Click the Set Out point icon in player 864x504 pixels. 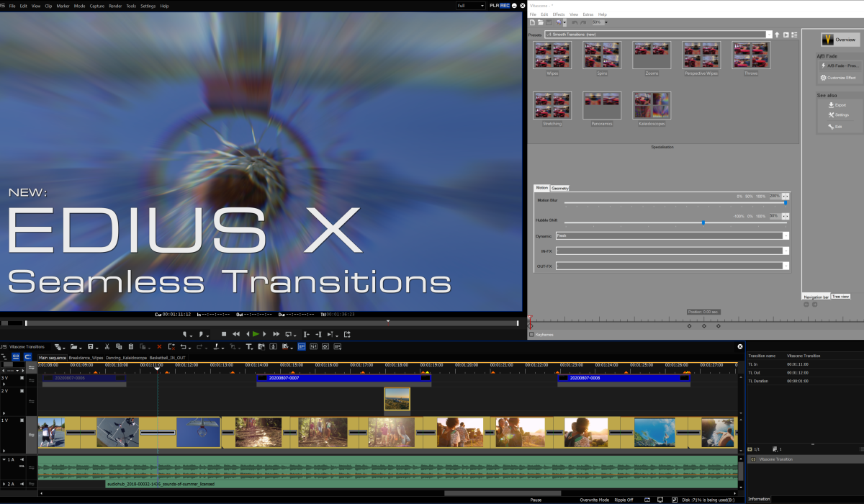(x=201, y=334)
